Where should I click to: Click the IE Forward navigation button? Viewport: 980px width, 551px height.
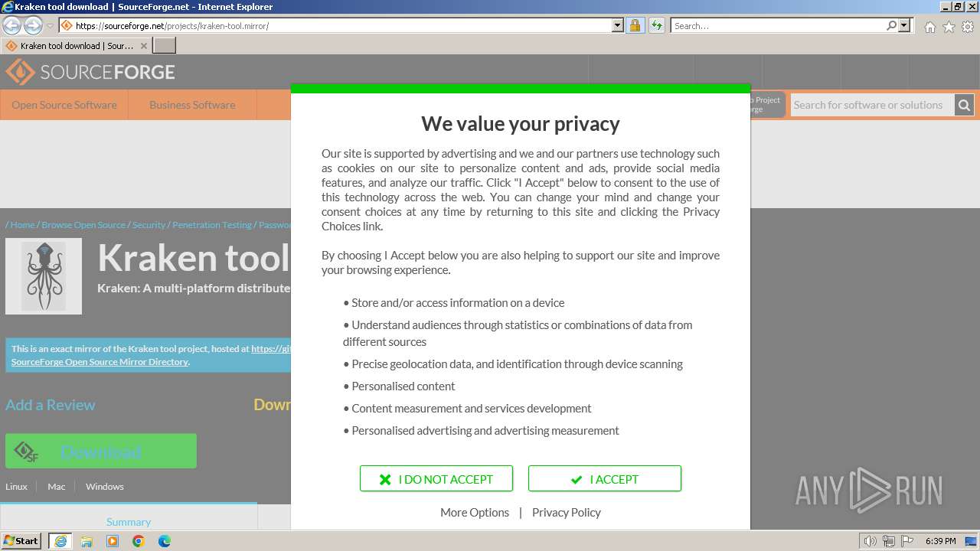[33, 25]
